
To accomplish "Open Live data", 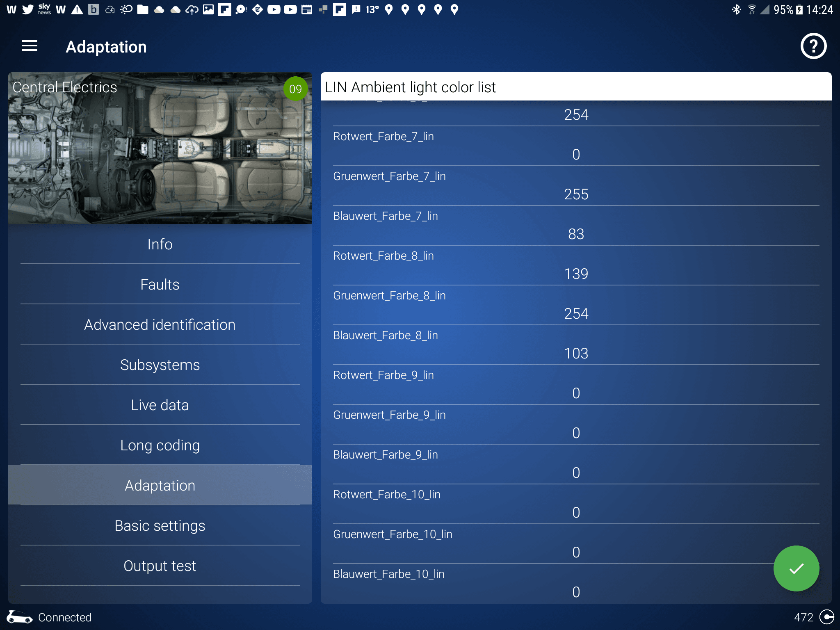I will (160, 405).
